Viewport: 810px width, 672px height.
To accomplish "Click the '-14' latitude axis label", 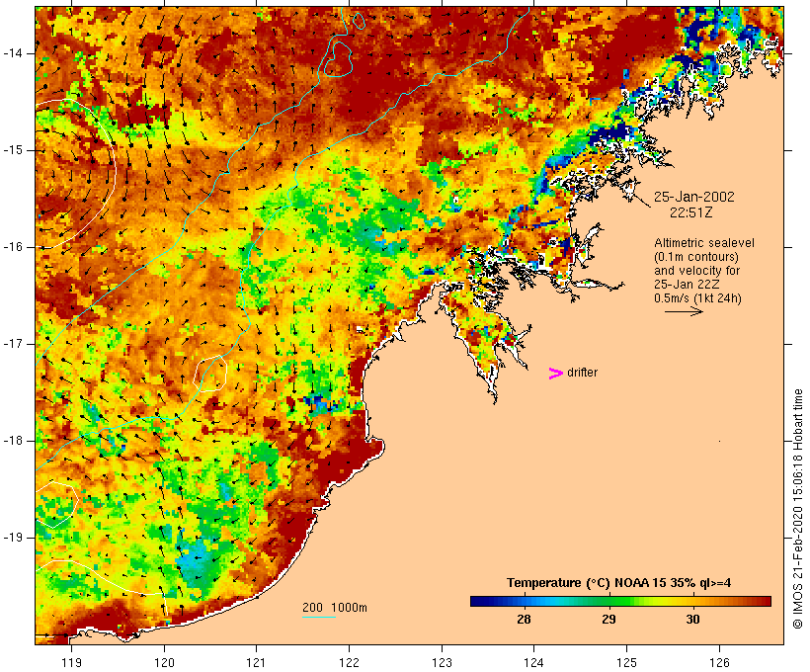I will pos(13,53).
